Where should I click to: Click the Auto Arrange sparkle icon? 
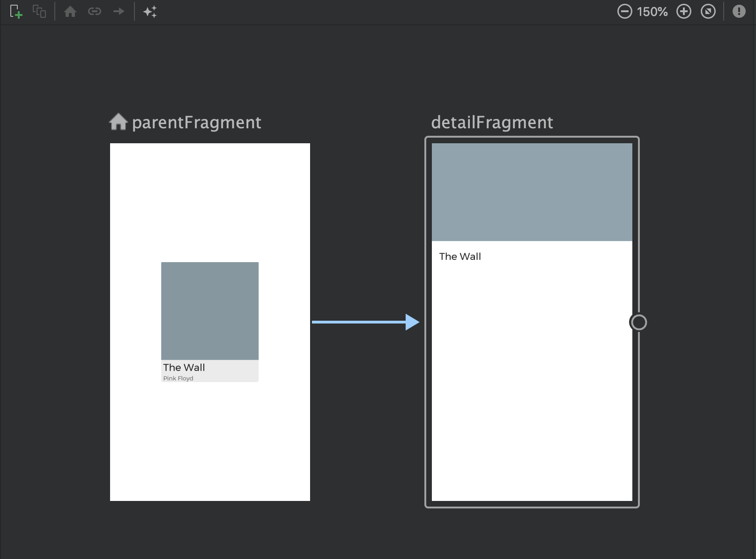(150, 12)
